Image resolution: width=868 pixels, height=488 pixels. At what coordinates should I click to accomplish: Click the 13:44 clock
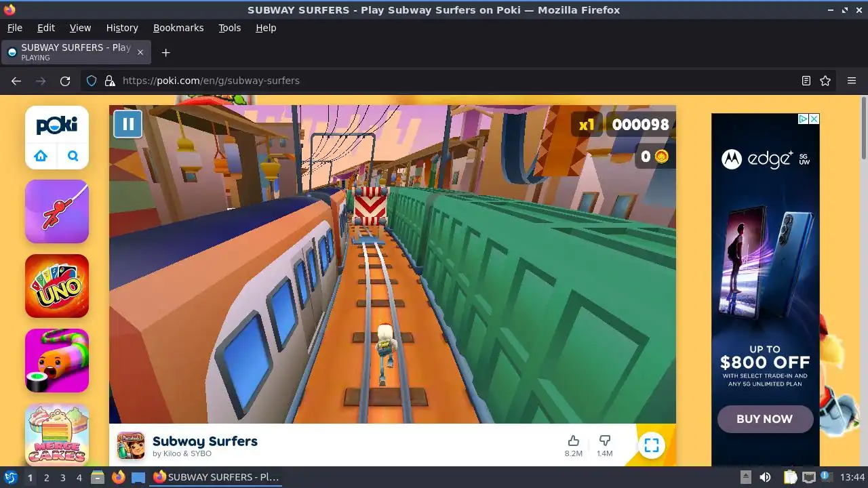click(852, 477)
